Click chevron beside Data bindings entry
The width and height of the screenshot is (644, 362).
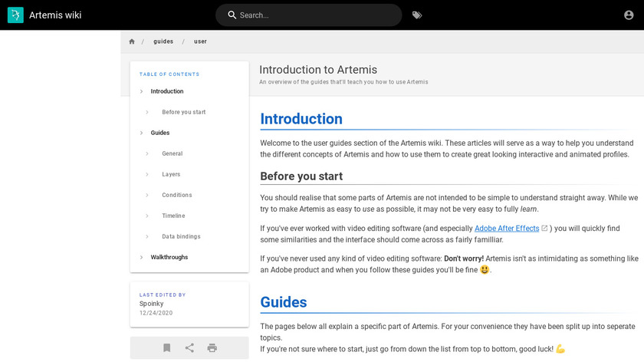tap(147, 237)
